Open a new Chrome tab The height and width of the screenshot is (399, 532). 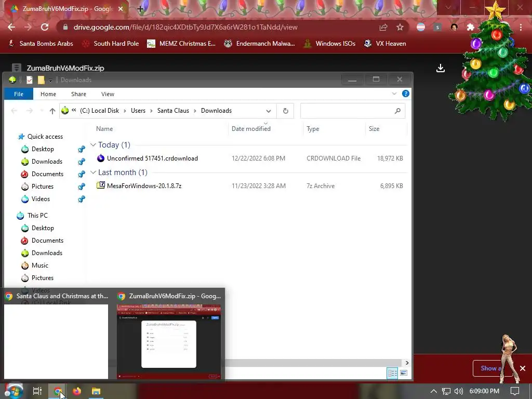140,9
